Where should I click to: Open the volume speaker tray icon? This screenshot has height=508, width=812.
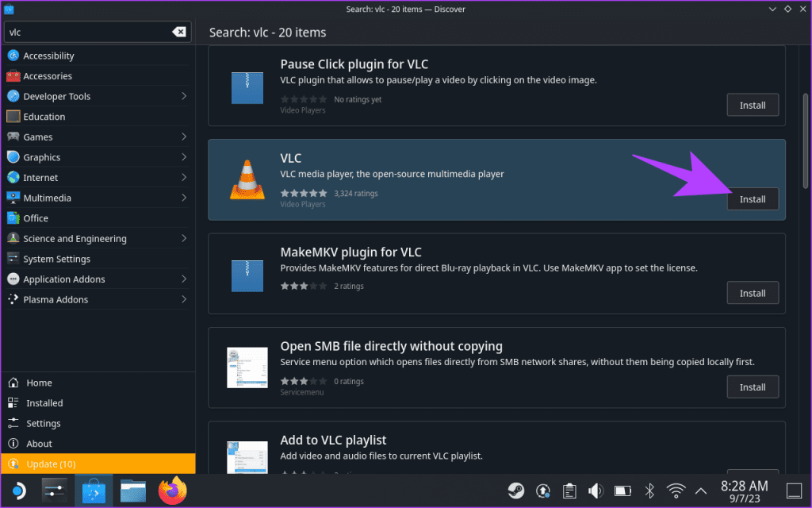click(x=596, y=491)
